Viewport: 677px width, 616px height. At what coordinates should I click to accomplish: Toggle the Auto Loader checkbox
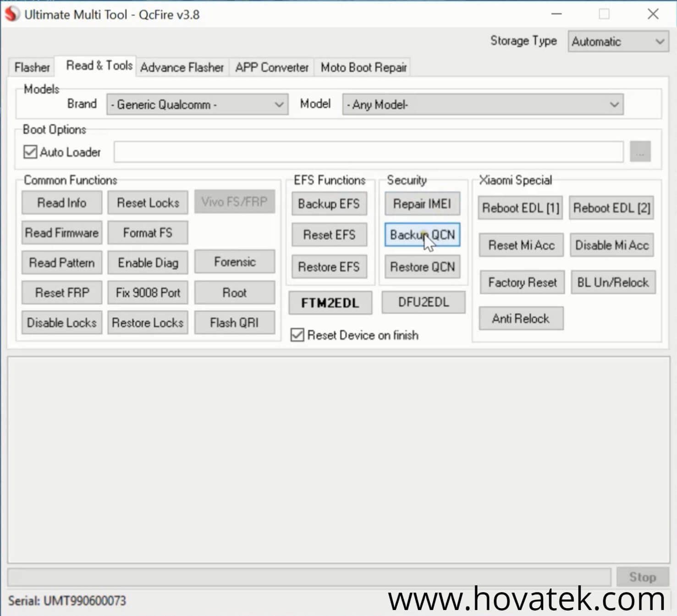(x=30, y=152)
